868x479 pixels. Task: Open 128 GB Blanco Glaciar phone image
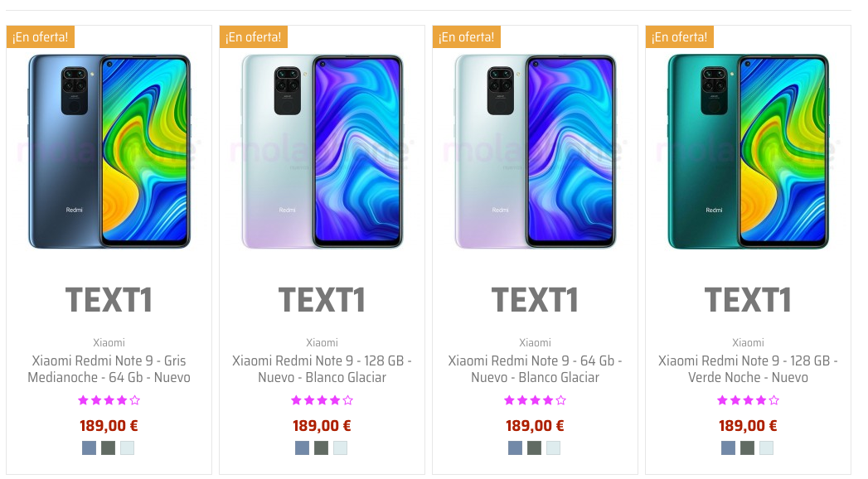[x=322, y=151]
